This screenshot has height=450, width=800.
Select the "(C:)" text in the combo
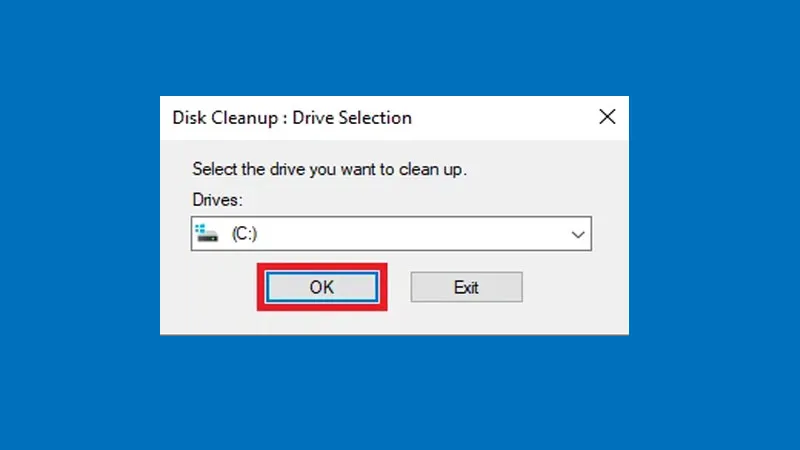(x=244, y=234)
